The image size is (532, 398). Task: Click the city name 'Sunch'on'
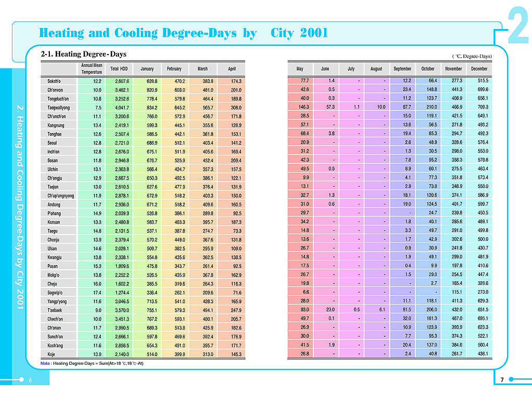pos(55,337)
